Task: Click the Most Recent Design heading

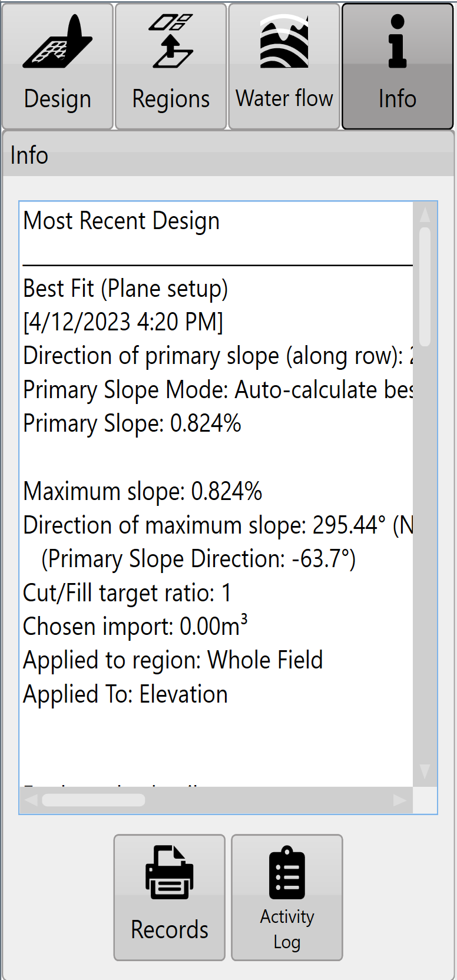Action: (x=121, y=221)
